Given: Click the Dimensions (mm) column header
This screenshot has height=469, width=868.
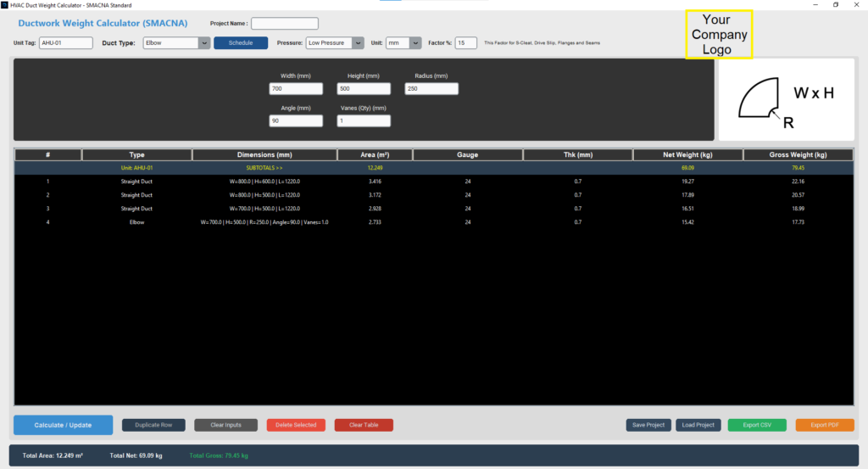Looking at the screenshot, I should click(264, 154).
